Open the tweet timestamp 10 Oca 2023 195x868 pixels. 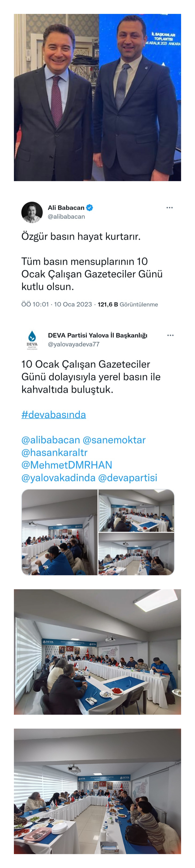point(73,304)
